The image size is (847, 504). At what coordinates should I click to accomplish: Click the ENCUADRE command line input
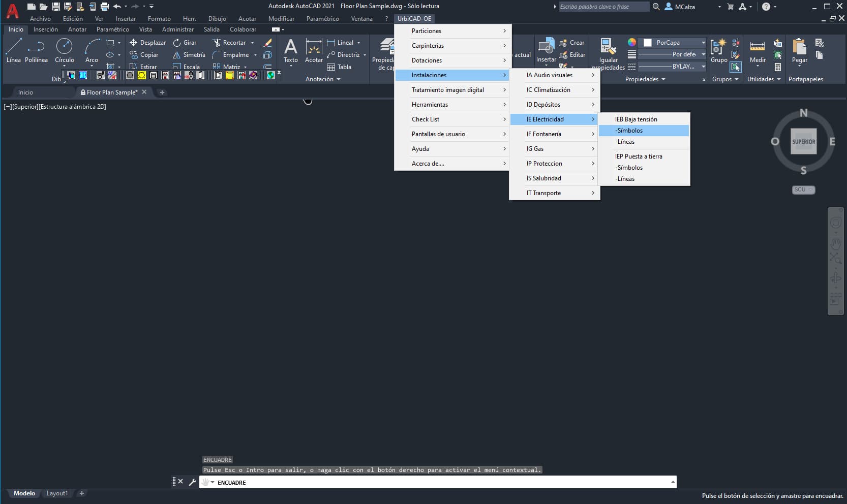tap(438, 482)
